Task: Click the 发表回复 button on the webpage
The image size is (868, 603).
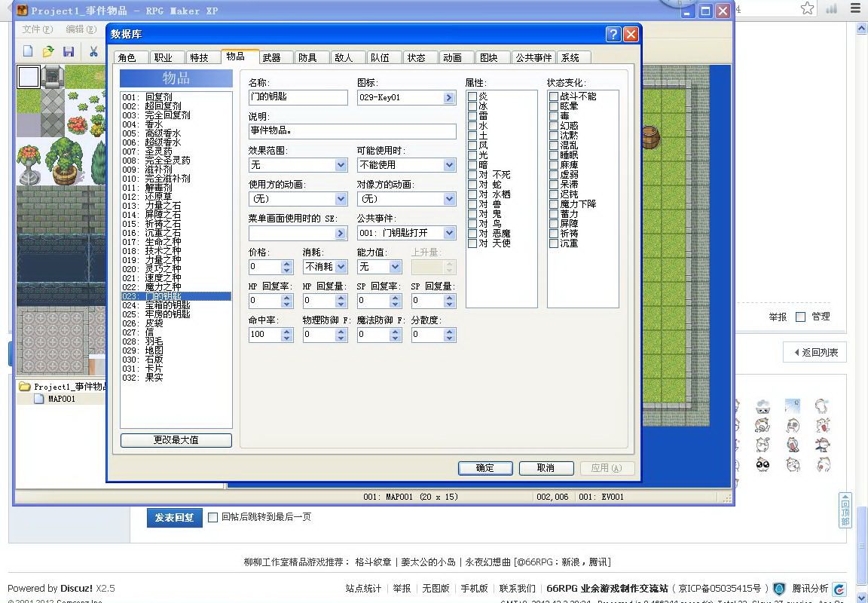Action: [x=174, y=518]
